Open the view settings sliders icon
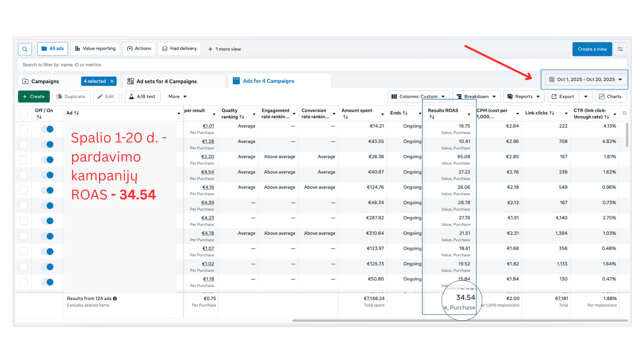Image resolution: width=644 pixels, height=362 pixels. point(620,49)
